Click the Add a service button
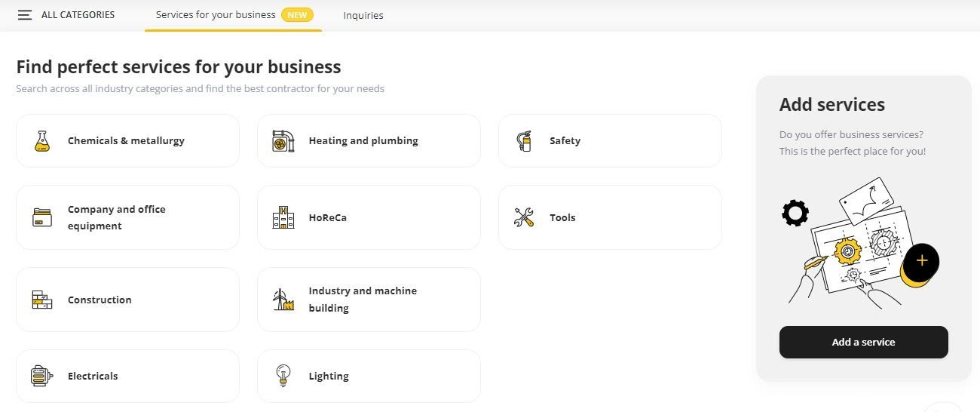 tap(864, 342)
